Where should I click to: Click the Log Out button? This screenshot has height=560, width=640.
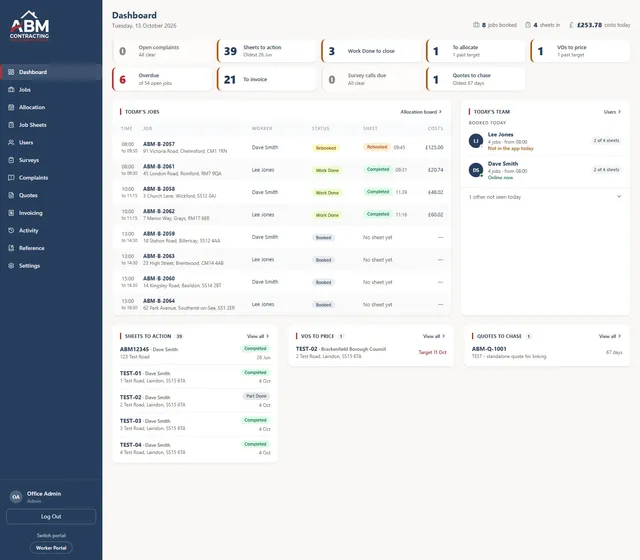click(x=51, y=516)
